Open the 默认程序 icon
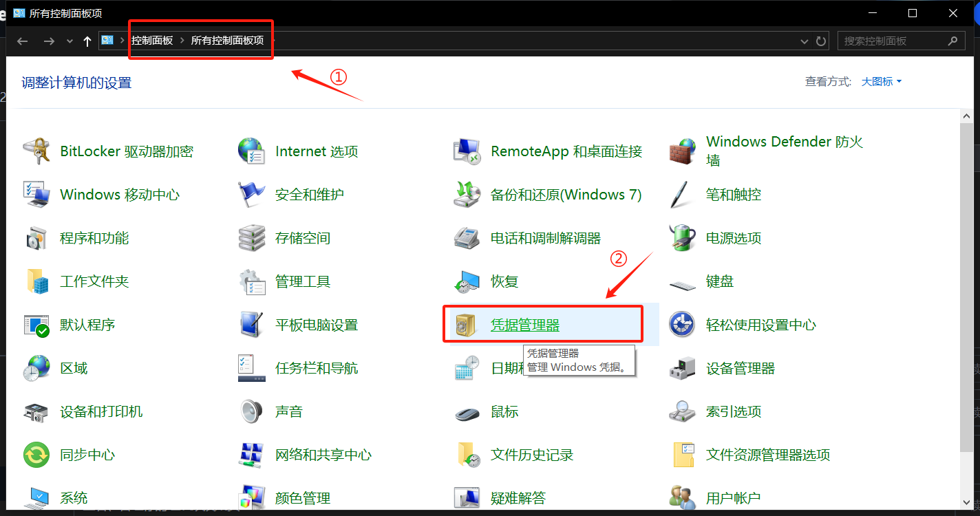The height and width of the screenshot is (516, 980). [x=36, y=325]
